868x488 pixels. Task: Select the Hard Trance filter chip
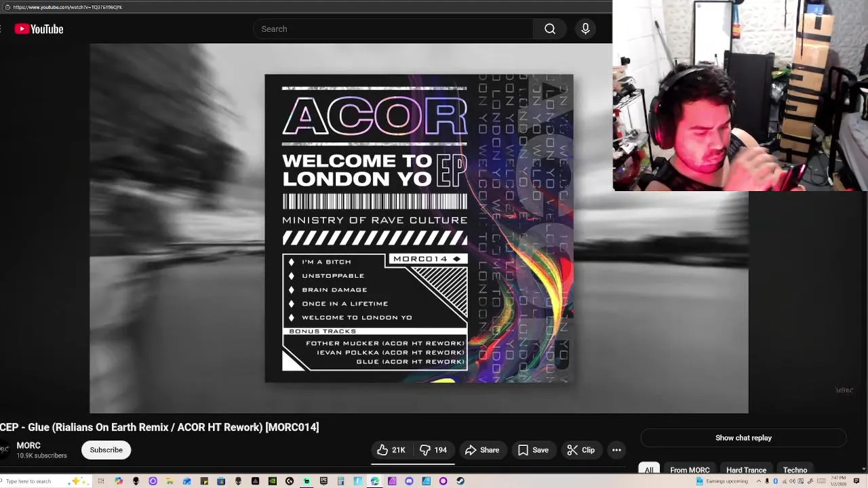pyautogui.click(x=746, y=470)
